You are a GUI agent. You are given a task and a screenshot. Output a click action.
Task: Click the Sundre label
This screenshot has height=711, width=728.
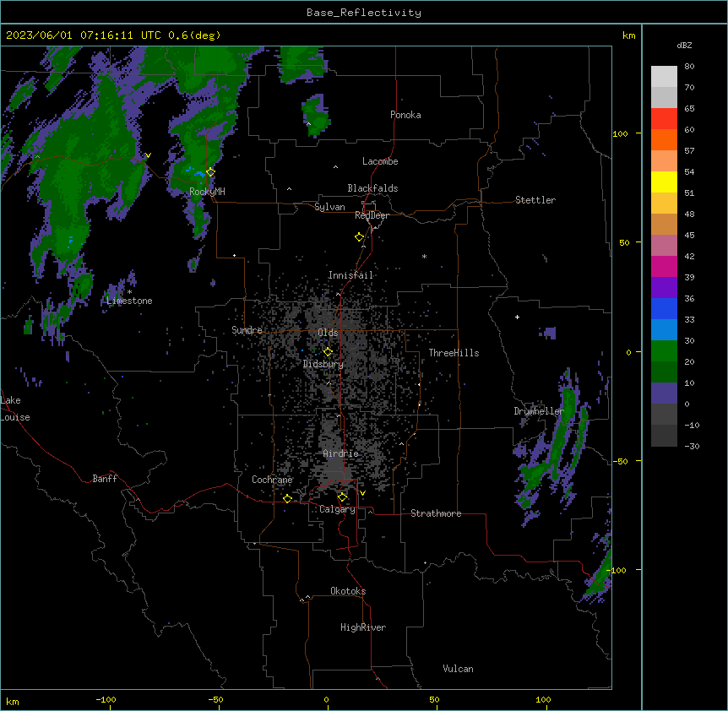[x=247, y=330]
